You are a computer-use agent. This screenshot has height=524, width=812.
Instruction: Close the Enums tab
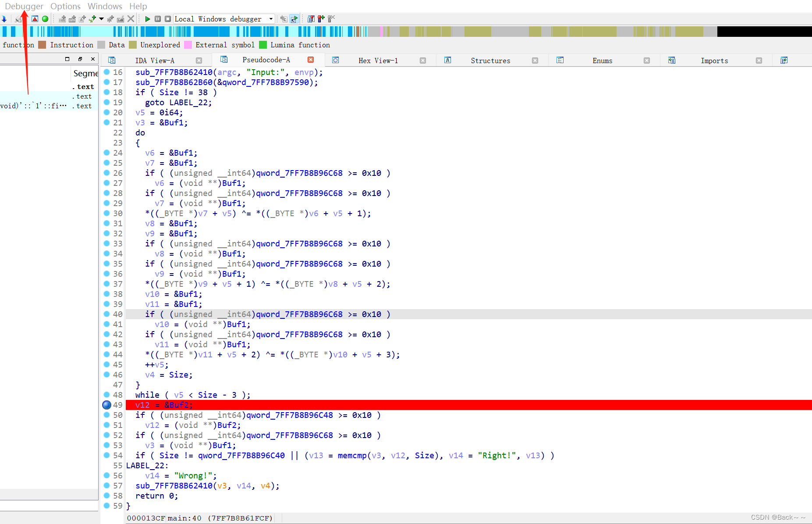click(647, 61)
